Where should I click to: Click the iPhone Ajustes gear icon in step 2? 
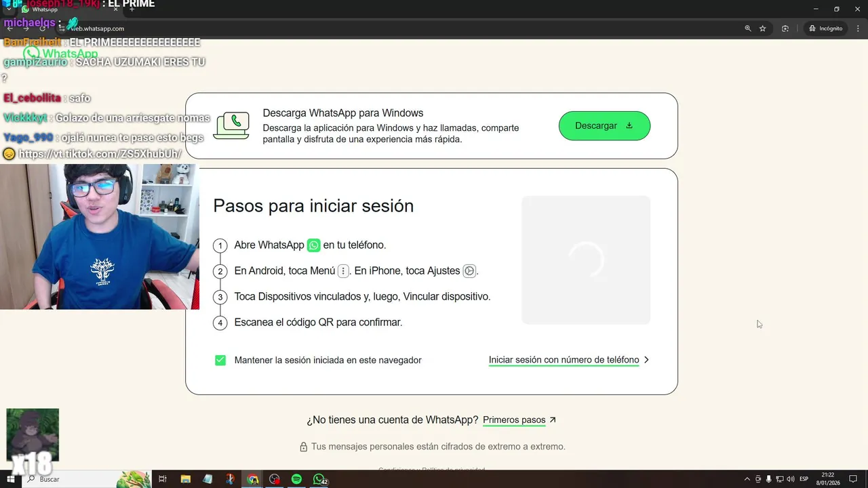click(x=469, y=270)
